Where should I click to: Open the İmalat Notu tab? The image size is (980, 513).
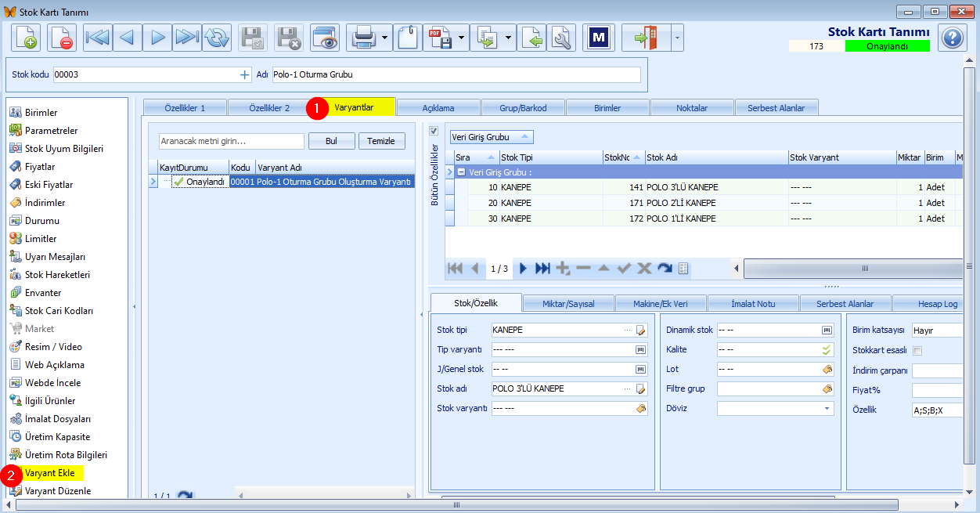click(753, 303)
